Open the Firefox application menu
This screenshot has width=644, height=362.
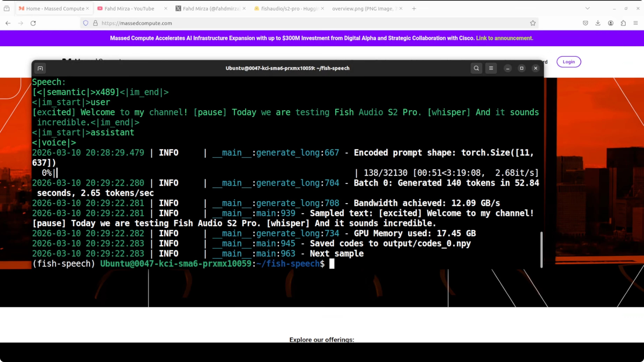[x=636, y=23]
